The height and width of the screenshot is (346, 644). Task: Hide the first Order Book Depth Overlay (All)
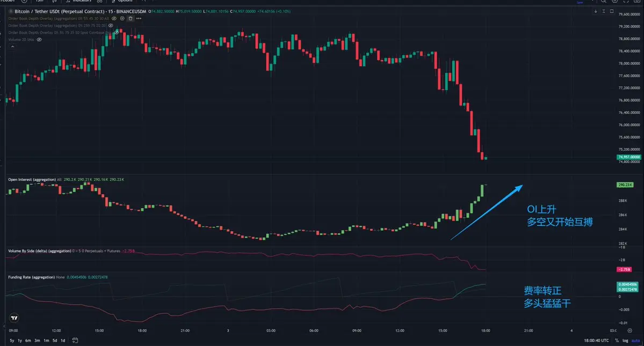pyautogui.click(x=114, y=18)
